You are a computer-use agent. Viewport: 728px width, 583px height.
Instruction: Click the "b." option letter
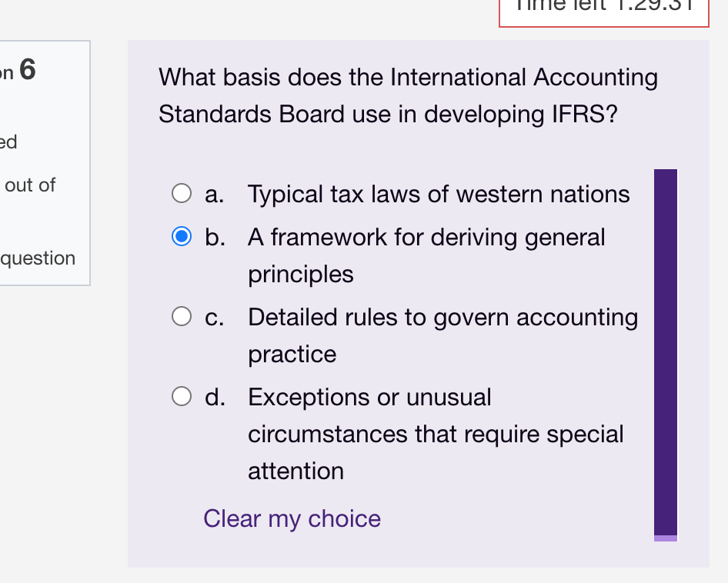(215, 237)
